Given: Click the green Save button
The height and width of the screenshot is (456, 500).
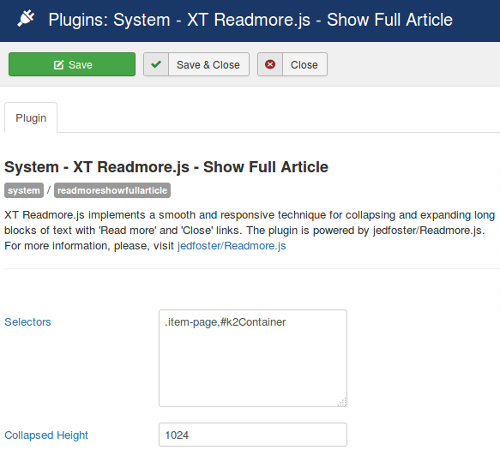Looking at the screenshot, I should tap(72, 64).
